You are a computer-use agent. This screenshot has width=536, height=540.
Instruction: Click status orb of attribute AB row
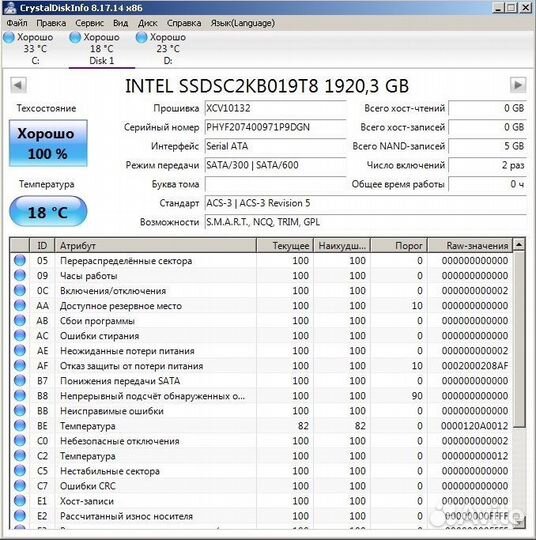pos(20,321)
